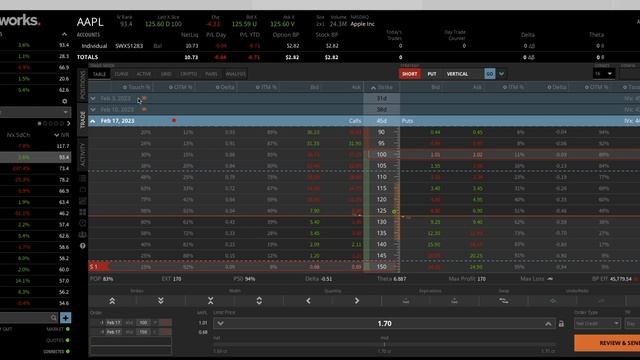Screen dimensions: 640x360
Task: Select the 100 strike cell
Action: [x=381, y=155]
